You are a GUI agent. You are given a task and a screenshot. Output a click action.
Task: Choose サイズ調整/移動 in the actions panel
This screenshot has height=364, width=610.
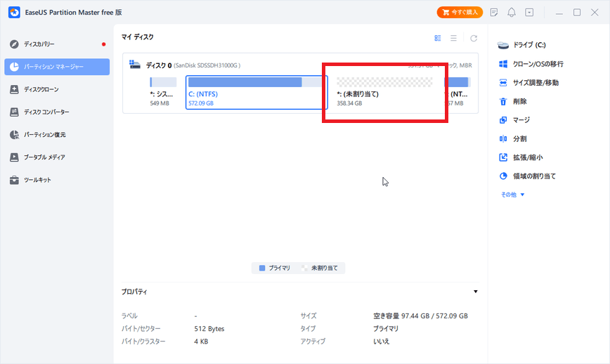[x=531, y=83]
